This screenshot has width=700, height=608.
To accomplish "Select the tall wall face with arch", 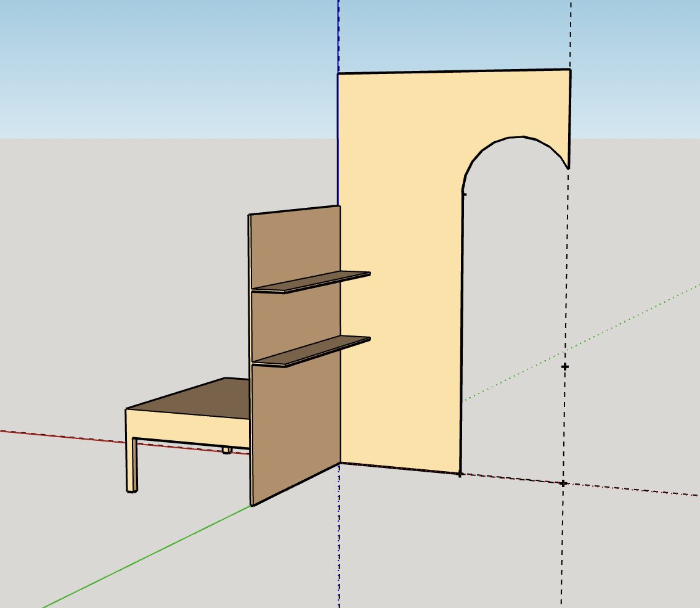I will (x=402, y=223).
